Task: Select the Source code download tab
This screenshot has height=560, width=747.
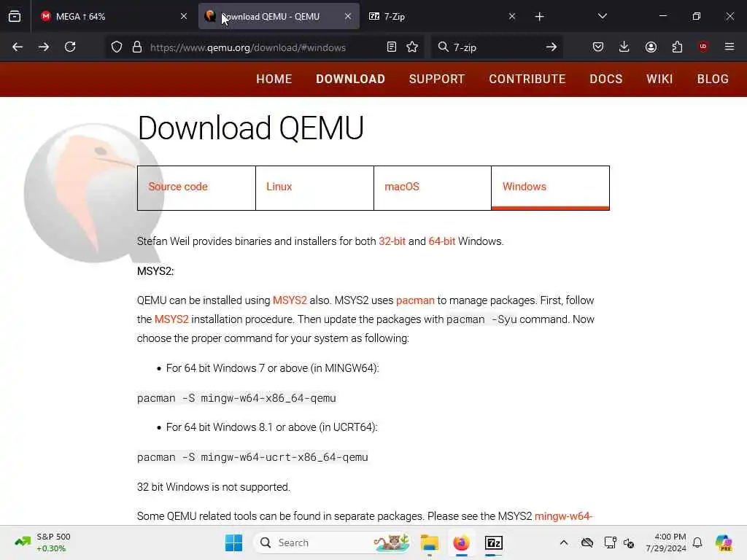Action: click(x=196, y=187)
